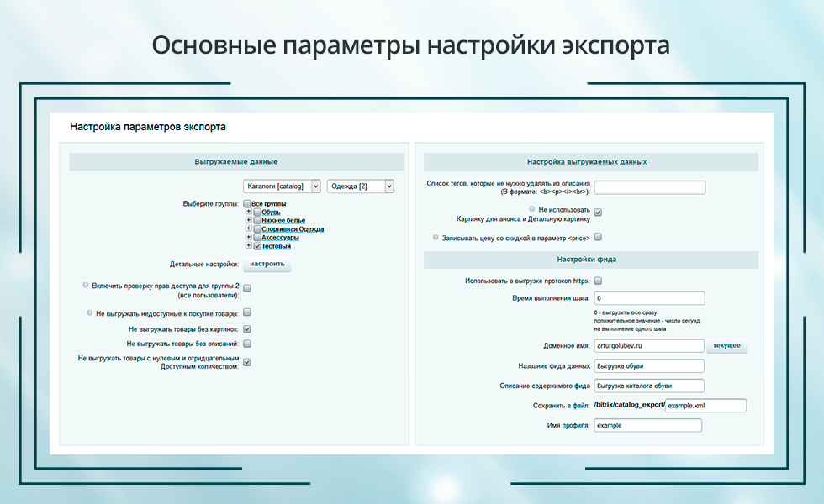Enable 'Не выгружать товары без описаний'
The height and width of the screenshot is (504, 824).
247,344
